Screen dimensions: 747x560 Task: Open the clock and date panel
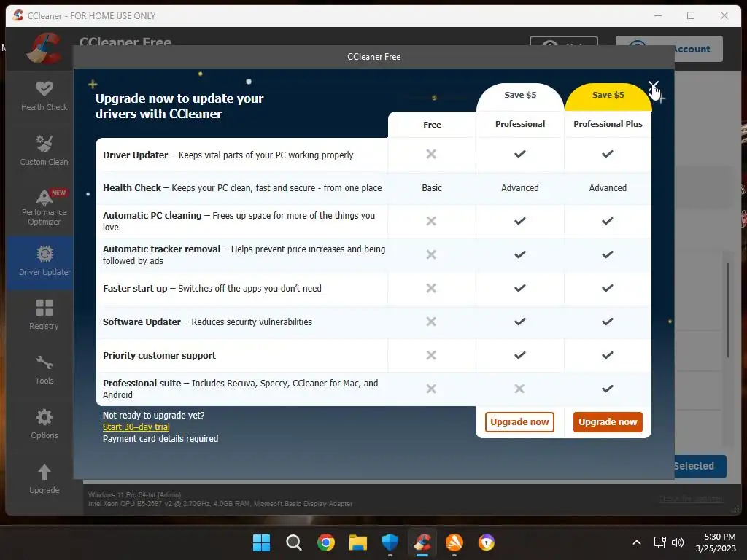tap(716, 542)
